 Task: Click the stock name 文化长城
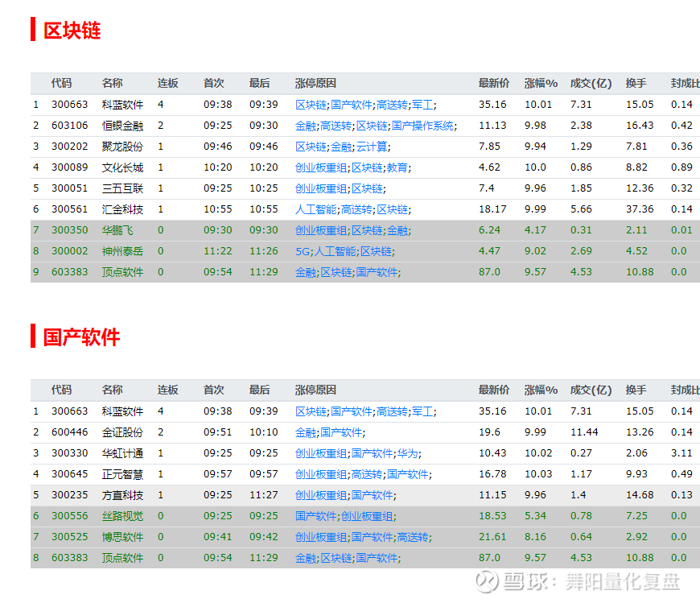tap(122, 168)
